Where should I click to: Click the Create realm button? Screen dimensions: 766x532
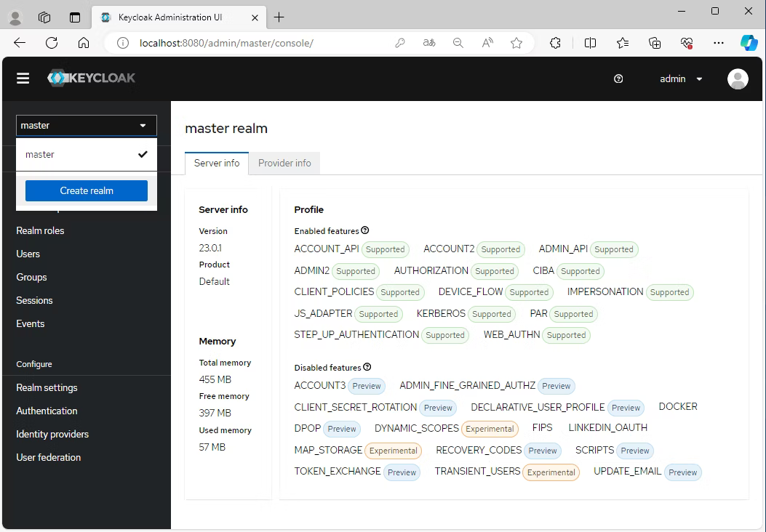click(87, 190)
